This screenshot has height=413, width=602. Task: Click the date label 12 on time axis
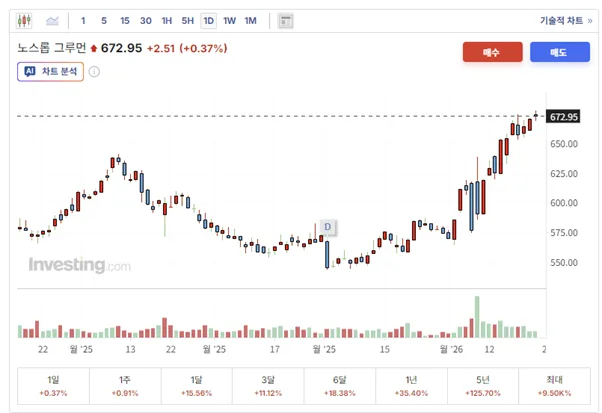(490, 349)
